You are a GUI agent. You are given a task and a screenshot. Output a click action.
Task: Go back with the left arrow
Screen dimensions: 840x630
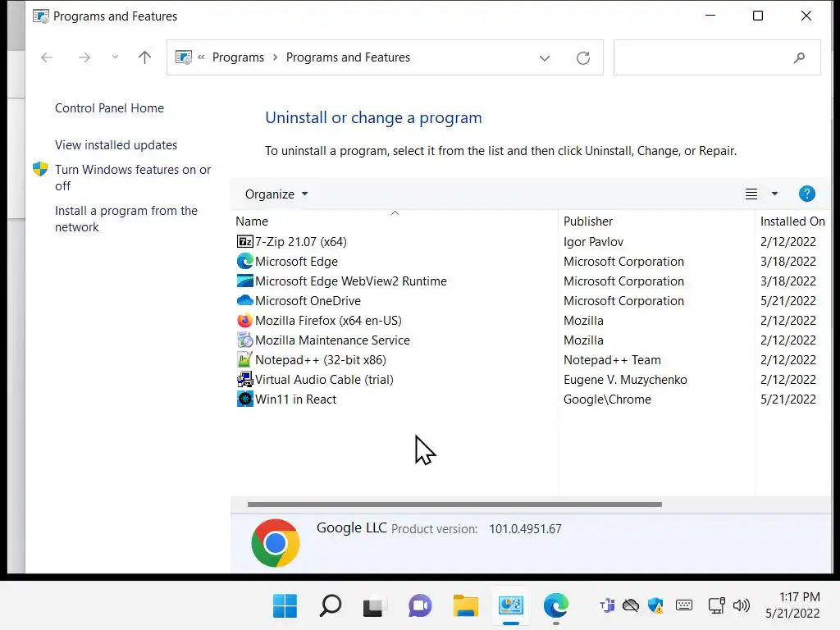click(x=47, y=57)
